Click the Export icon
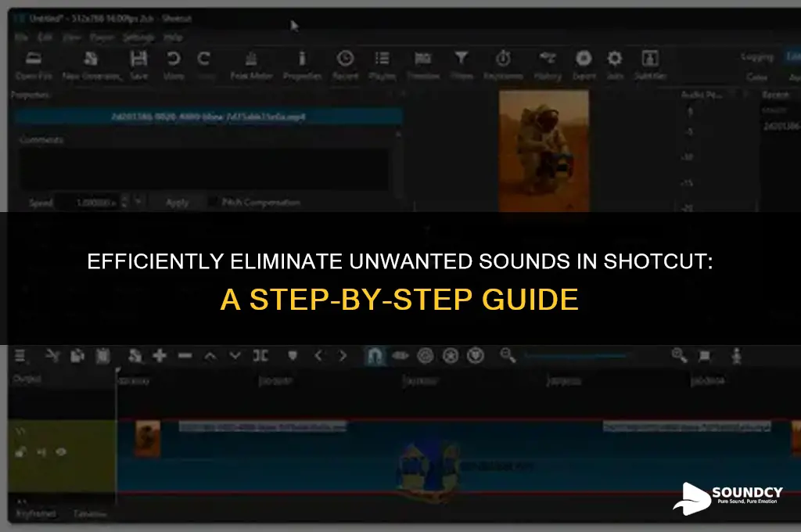The width and height of the screenshot is (801, 532). (x=584, y=58)
